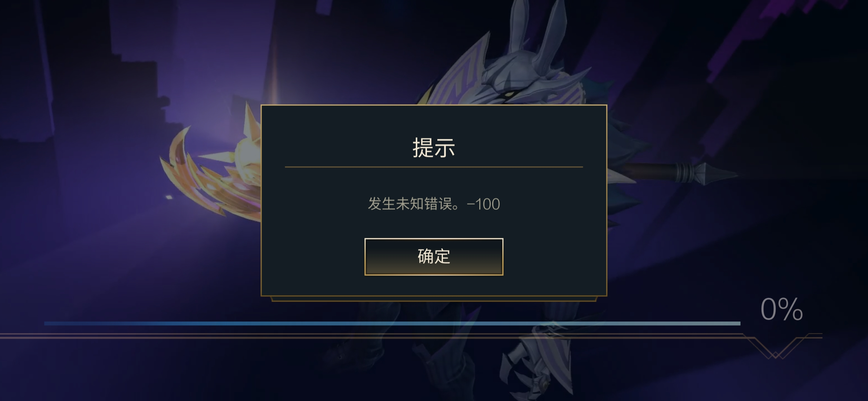Click the dialog's bottom gold trim
The image size is (868, 401).
tap(434, 299)
